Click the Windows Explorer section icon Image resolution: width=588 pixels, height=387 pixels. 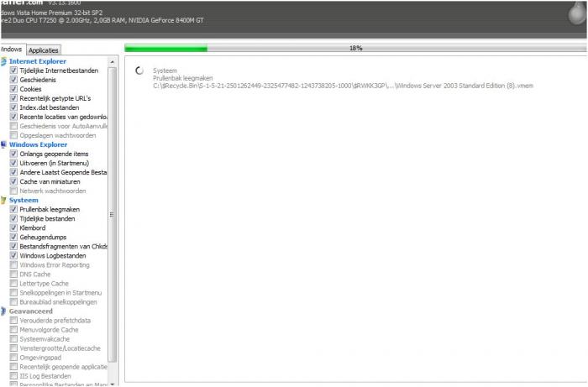point(3,144)
